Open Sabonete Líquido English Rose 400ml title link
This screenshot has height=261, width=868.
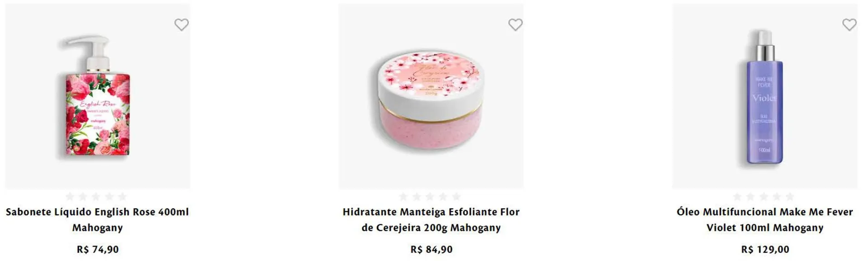tap(98, 219)
